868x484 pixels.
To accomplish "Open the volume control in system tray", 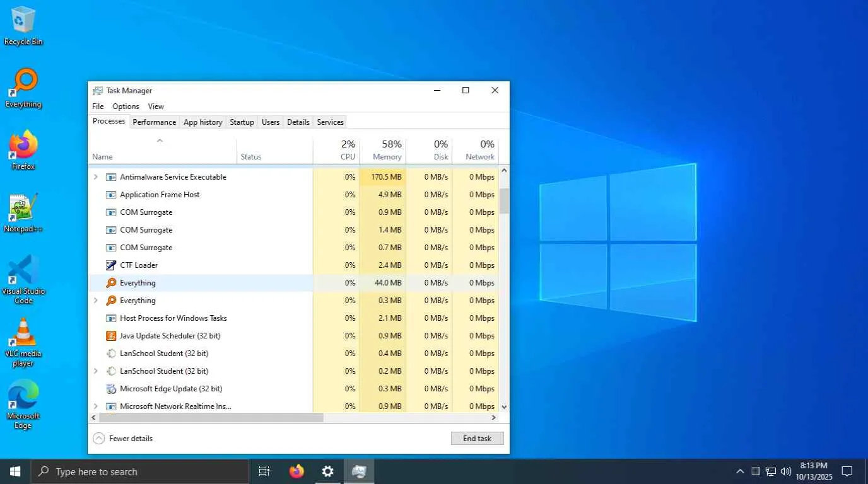I will [786, 471].
